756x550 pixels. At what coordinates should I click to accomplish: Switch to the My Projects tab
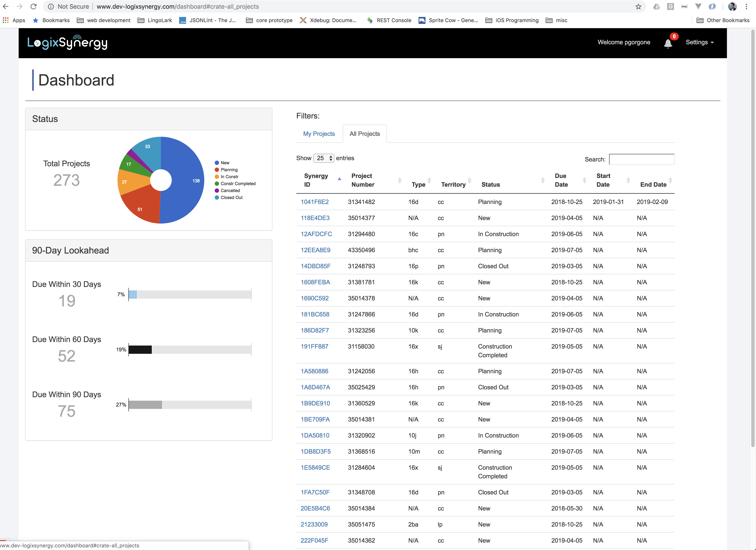click(319, 133)
